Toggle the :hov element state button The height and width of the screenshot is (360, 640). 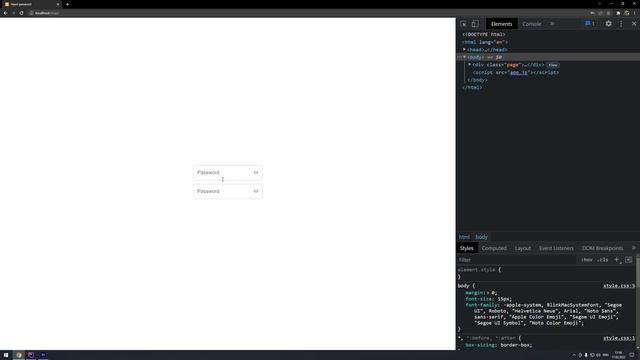point(587,260)
